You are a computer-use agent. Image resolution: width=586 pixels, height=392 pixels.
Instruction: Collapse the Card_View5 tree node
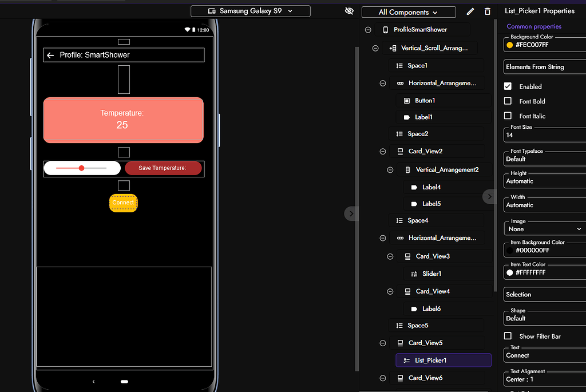click(382, 343)
